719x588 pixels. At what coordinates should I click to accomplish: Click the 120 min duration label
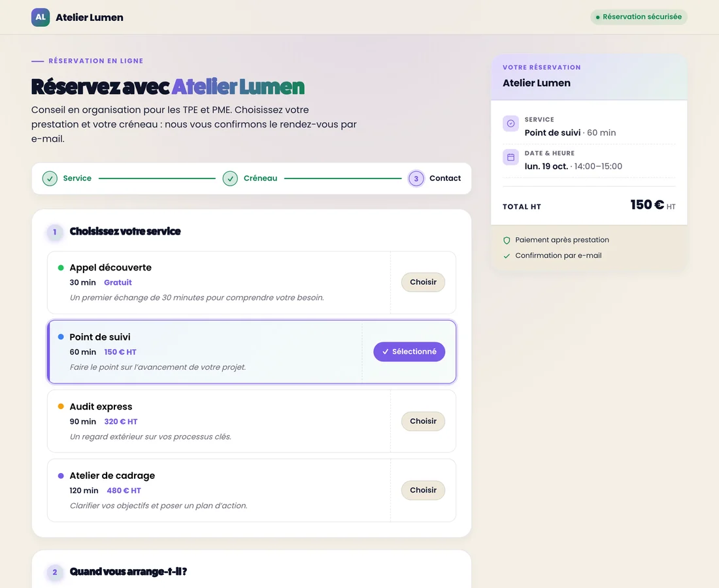pos(84,491)
